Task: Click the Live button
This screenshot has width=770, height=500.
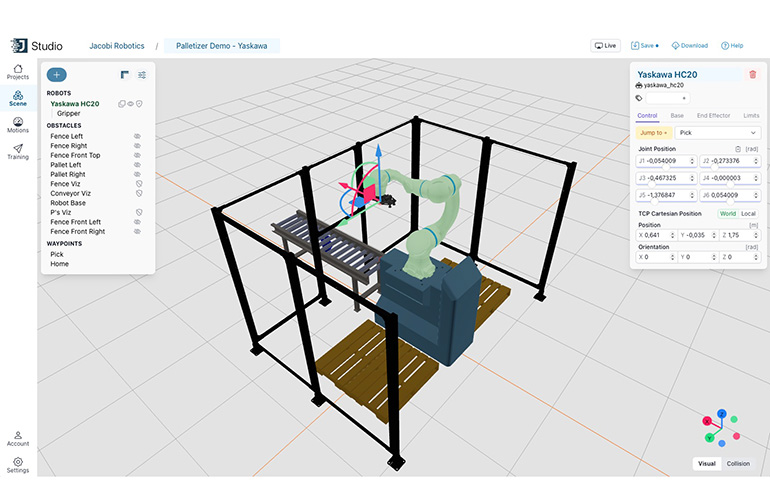Action: tap(606, 46)
